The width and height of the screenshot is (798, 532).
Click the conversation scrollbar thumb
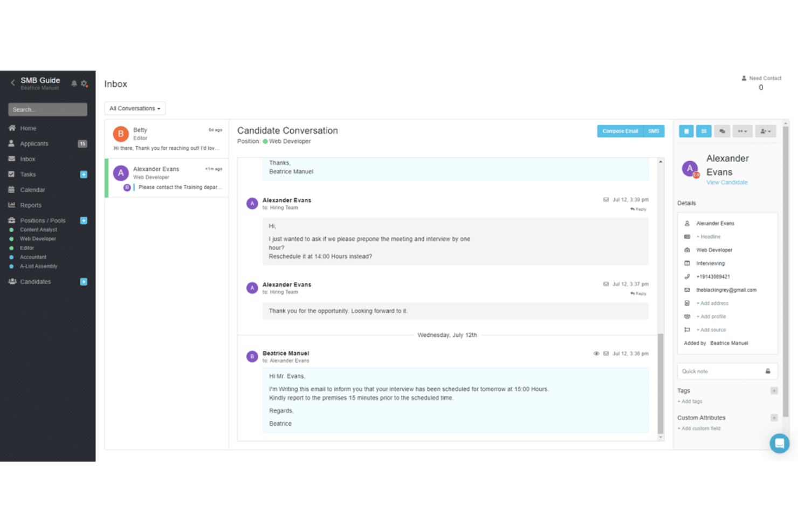(x=661, y=384)
